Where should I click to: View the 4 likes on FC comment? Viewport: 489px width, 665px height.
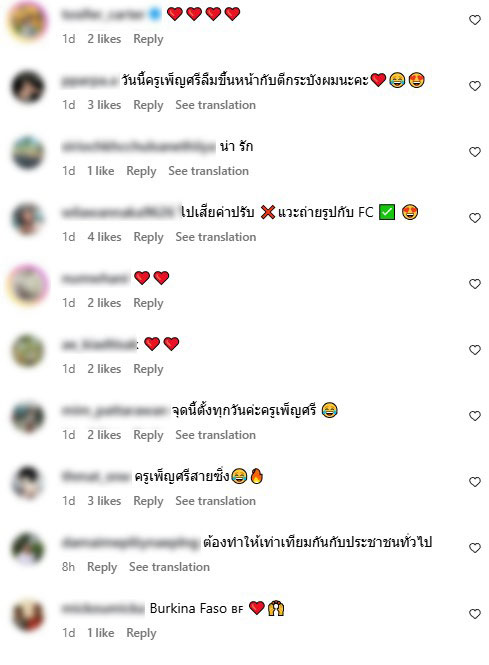pyautogui.click(x=104, y=237)
